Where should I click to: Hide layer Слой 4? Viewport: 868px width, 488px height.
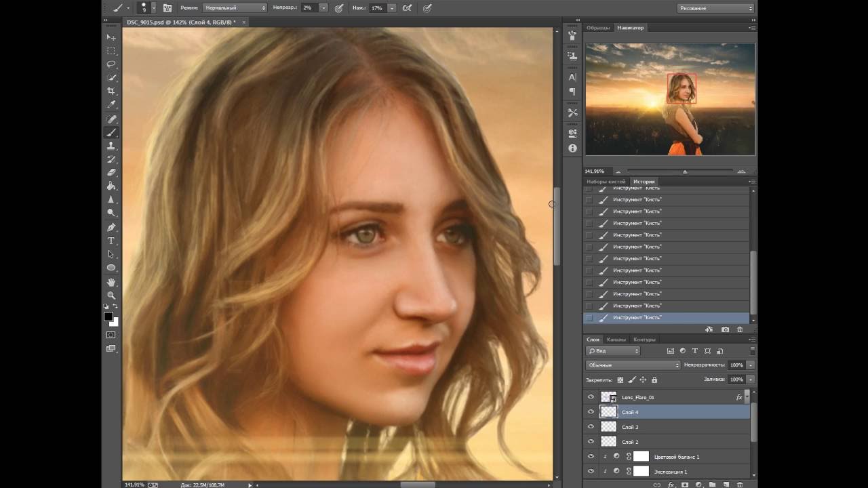[591, 412]
